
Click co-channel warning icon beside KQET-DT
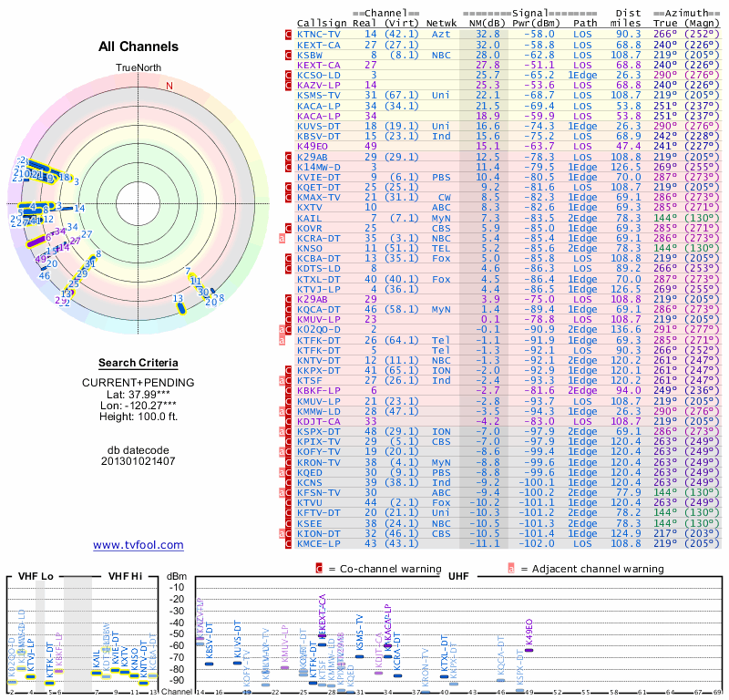click(x=289, y=187)
